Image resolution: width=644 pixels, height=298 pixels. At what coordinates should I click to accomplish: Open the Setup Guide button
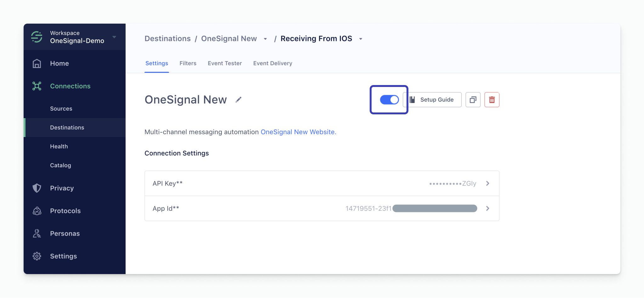pyautogui.click(x=432, y=100)
